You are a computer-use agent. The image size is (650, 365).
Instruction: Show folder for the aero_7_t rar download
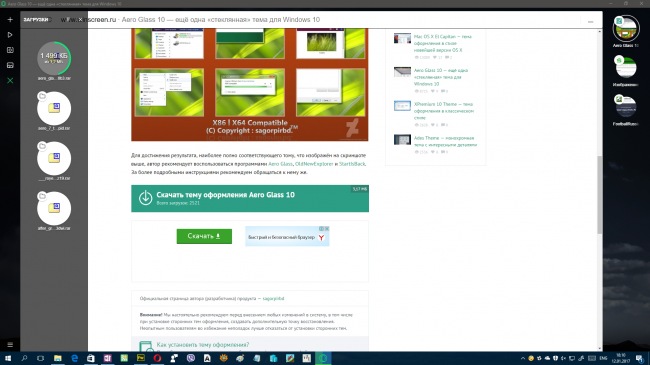coord(42,96)
